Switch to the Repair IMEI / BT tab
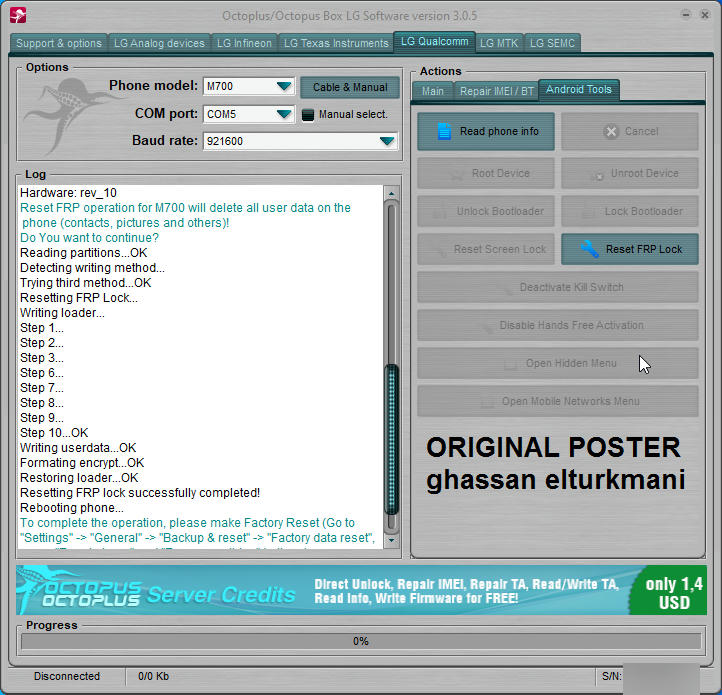Image resolution: width=722 pixels, height=695 pixels. 496,91
